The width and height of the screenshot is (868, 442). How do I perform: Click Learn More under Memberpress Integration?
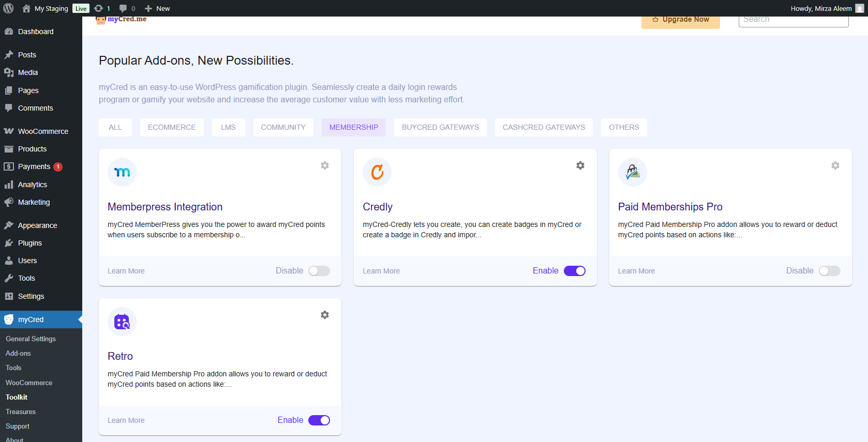126,271
